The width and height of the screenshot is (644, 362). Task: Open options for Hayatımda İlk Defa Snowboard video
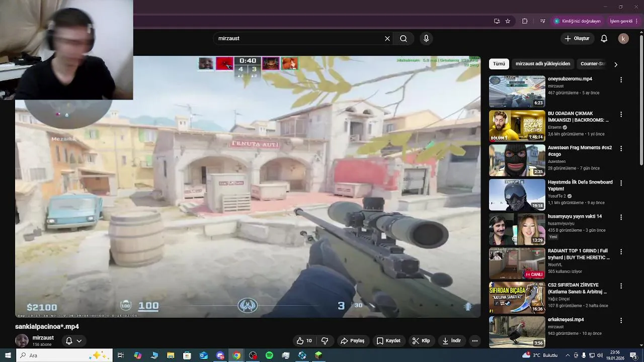621,183
